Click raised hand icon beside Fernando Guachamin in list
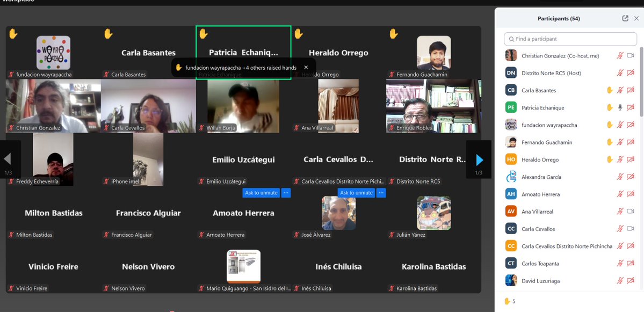This screenshot has height=312, width=644. [610, 142]
